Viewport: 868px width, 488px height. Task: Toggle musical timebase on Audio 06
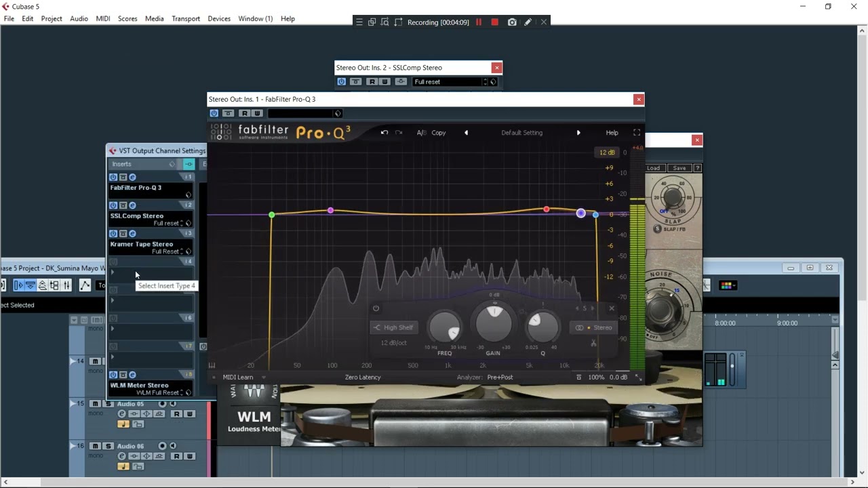point(123,466)
